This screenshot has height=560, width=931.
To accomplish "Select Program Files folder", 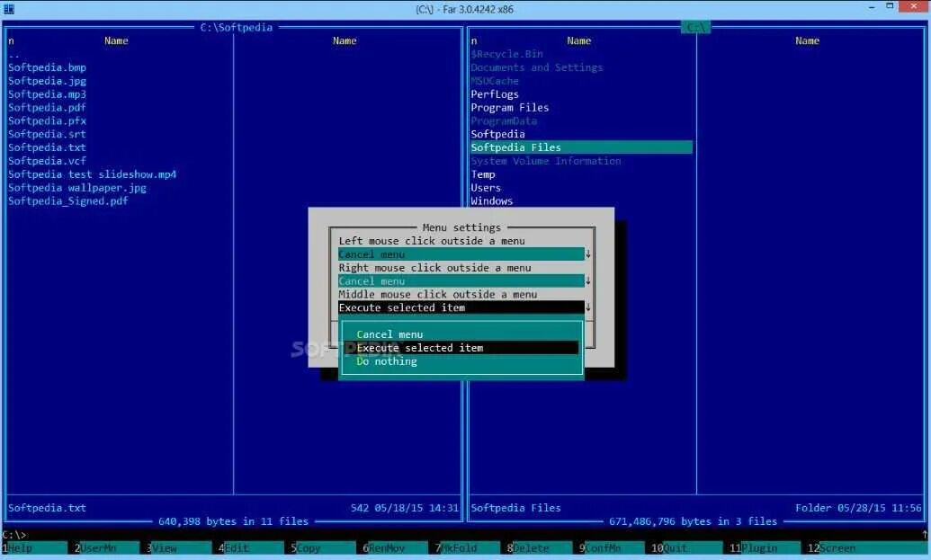I will tap(509, 107).
